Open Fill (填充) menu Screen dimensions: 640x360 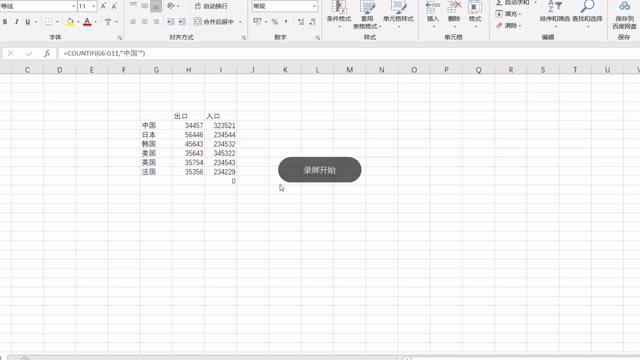pyautogui.click(x=509, y=14)
